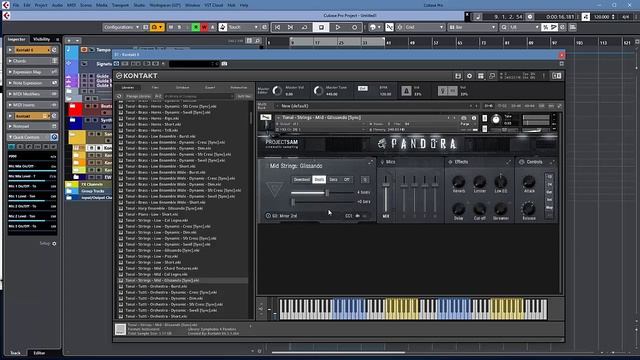Toggle Kontakt side pane browser button
Viewport: 640px width, 360px height.
556,76
